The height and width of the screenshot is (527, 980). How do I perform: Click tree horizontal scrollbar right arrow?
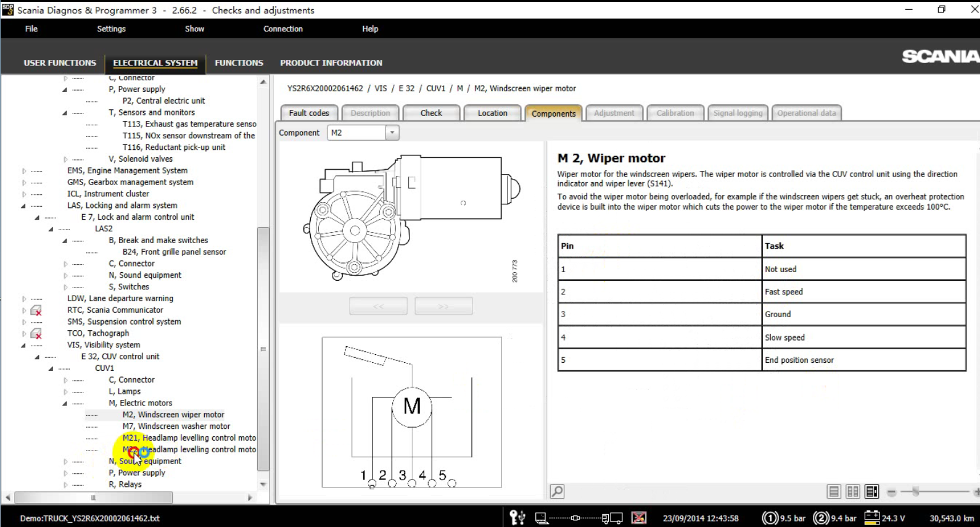click(250, 497)
